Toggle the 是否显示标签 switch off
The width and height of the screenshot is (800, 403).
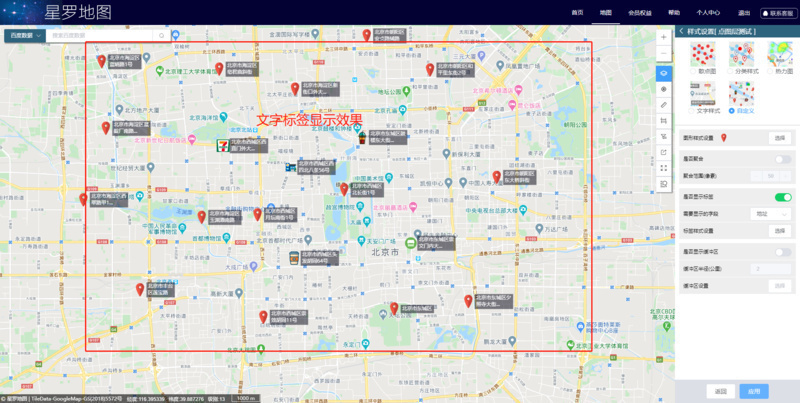783,197
